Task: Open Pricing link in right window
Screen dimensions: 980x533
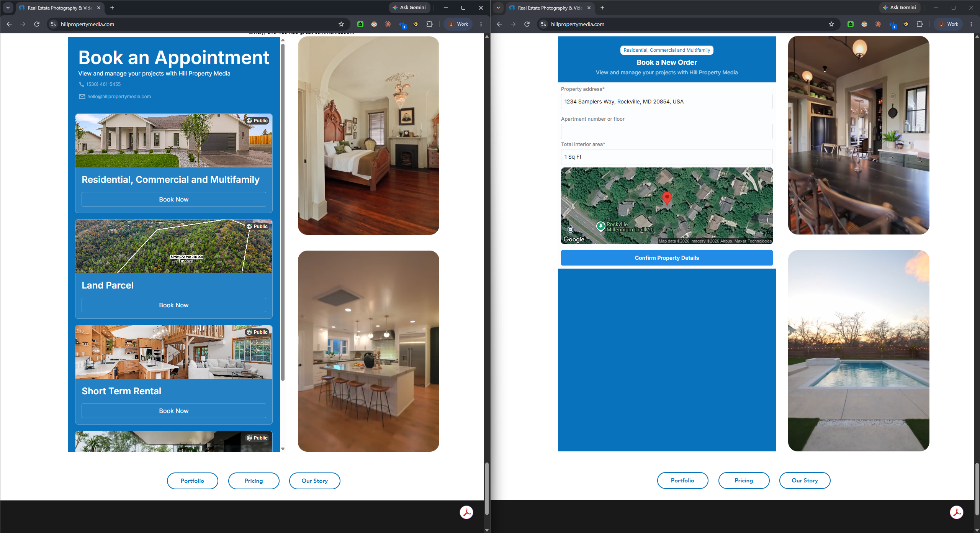Action: click(744, 481)
